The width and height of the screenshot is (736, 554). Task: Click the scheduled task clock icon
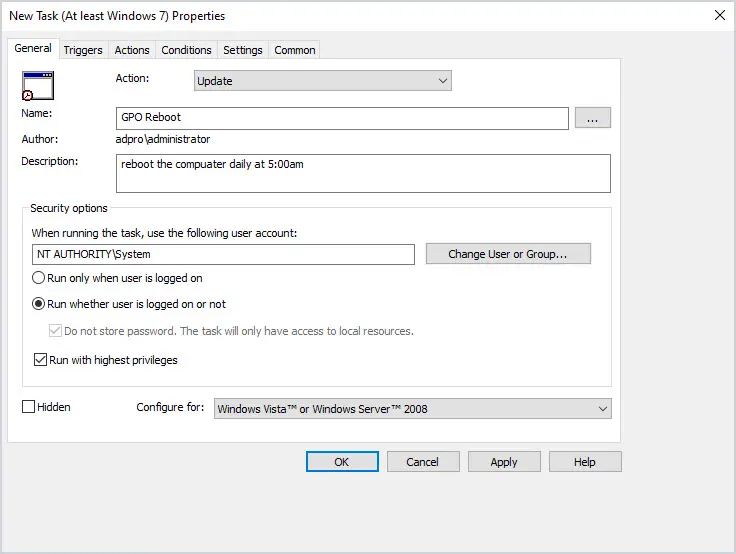pyautogui.click(x=38, y=85)
